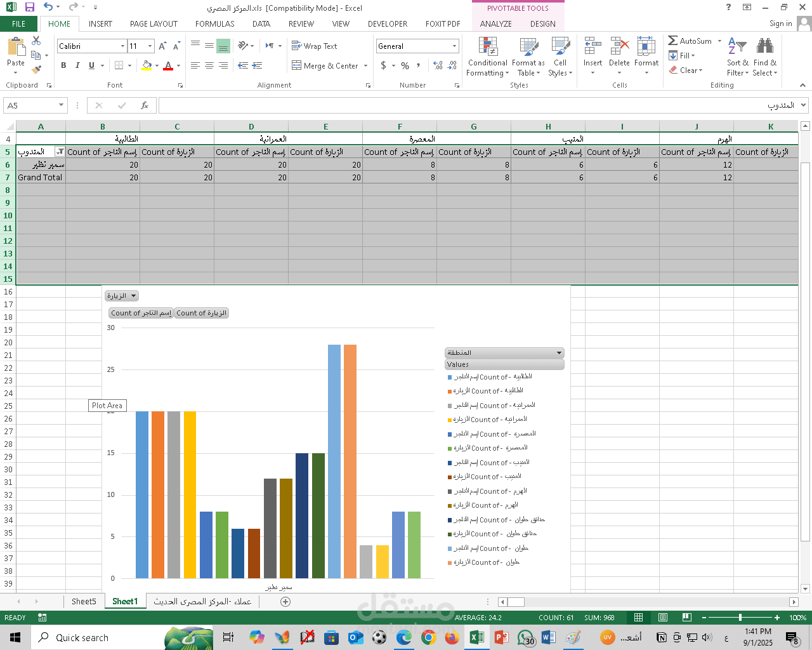Click the Values legend field button
Image resolution: width=812 pixels, height=650 pixels.
(x=504, y=364)
